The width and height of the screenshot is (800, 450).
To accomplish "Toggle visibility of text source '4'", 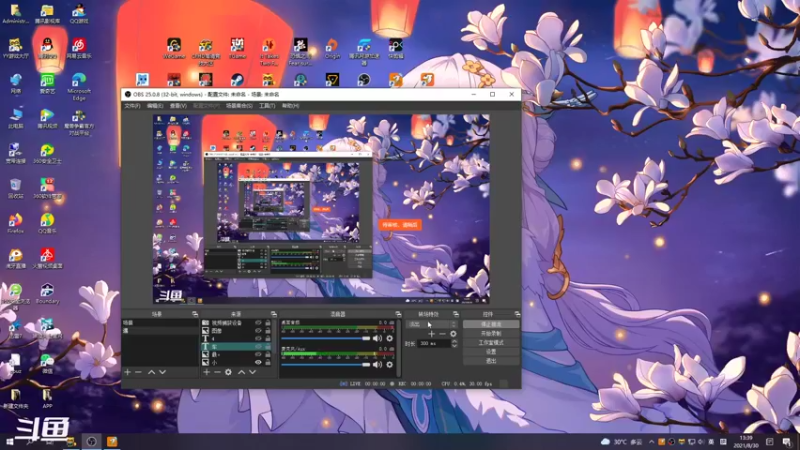I will point(258,338).
